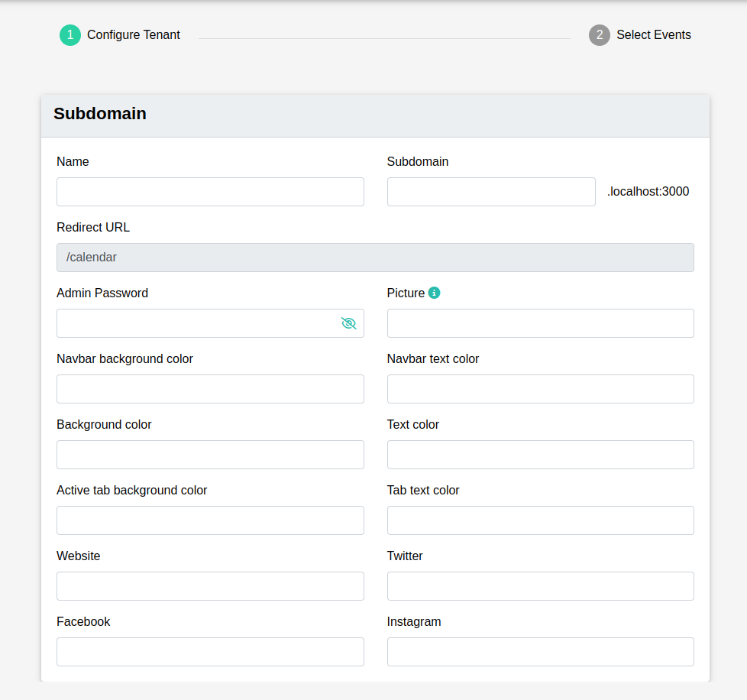This screenshot has width=747, height=700.
Task: Click the Website input field
Action: pos(210,586)
